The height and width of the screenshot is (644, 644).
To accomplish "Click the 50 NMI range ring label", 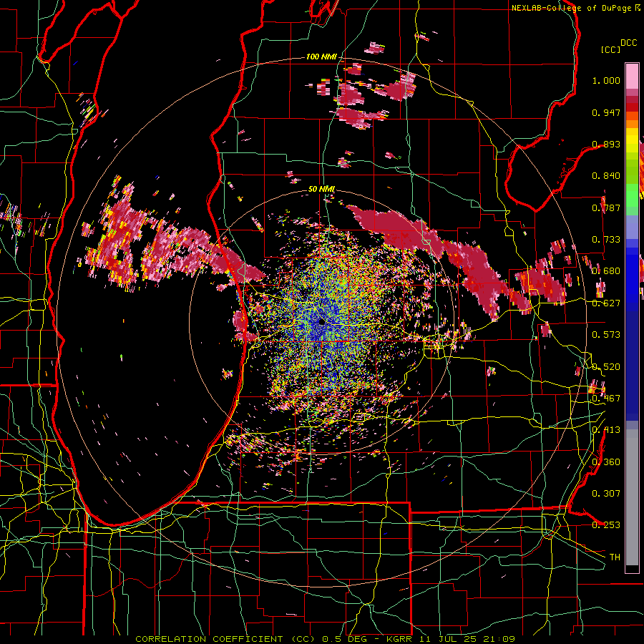I will (321, 189).
